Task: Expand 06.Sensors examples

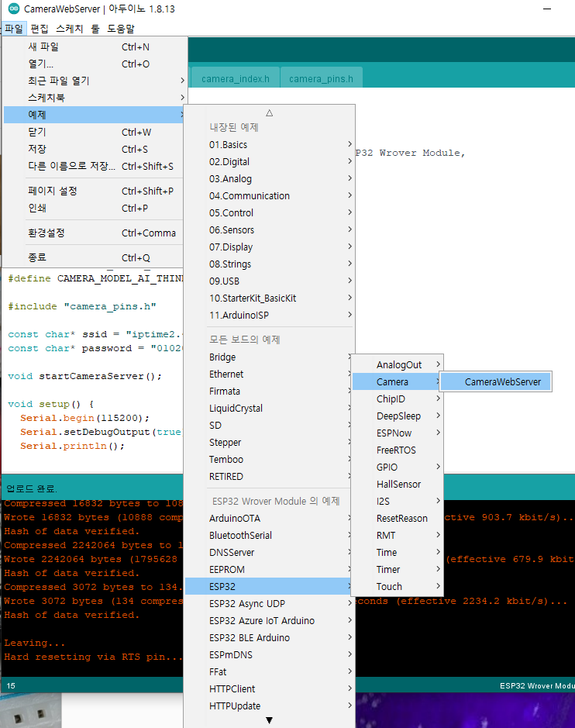Action: coord(269,229)
